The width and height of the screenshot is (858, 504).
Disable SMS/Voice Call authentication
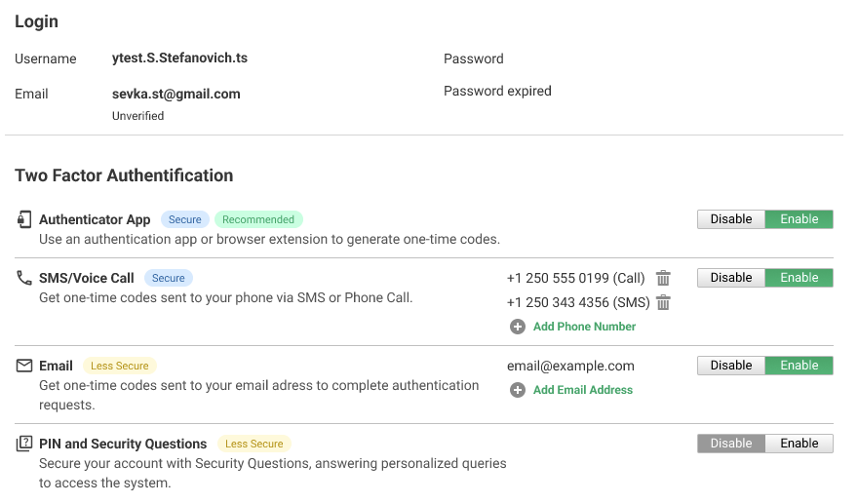tap(731, 278)
